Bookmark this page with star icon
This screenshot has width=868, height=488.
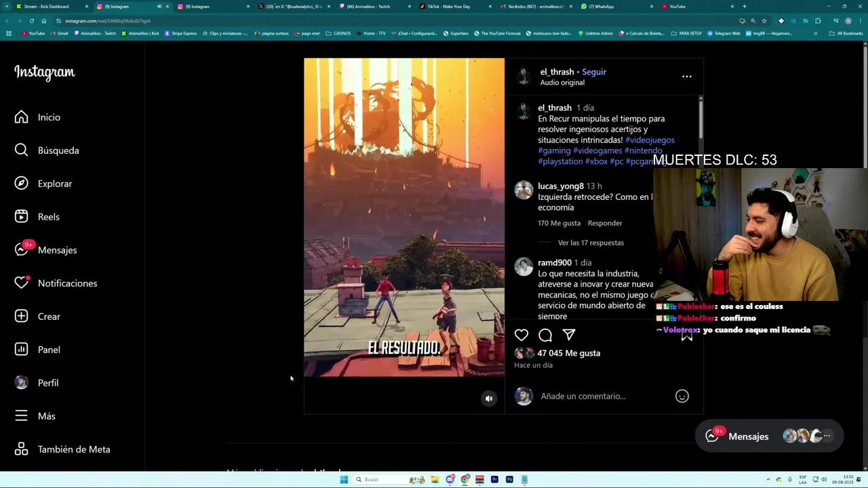(x=764, y=21)
